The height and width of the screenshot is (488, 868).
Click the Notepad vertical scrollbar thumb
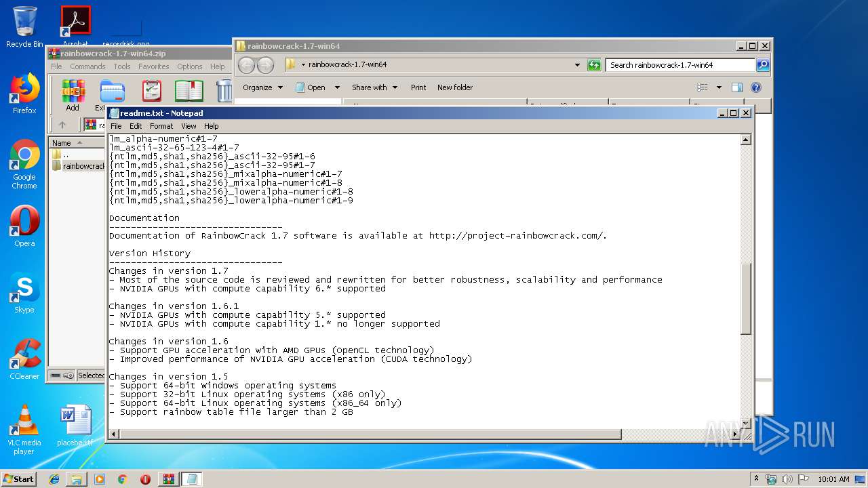(x=746, y=298)
